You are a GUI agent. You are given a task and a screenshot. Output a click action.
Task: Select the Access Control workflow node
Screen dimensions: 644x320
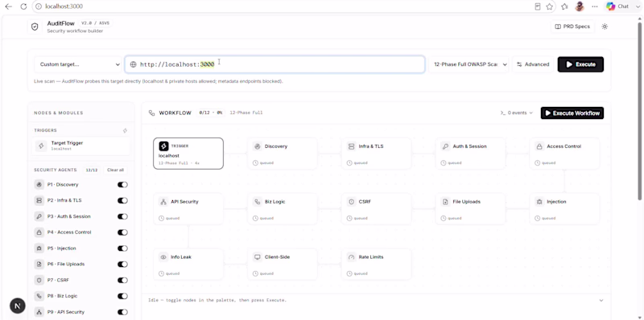pyautogui.click(x=564, y=154)
